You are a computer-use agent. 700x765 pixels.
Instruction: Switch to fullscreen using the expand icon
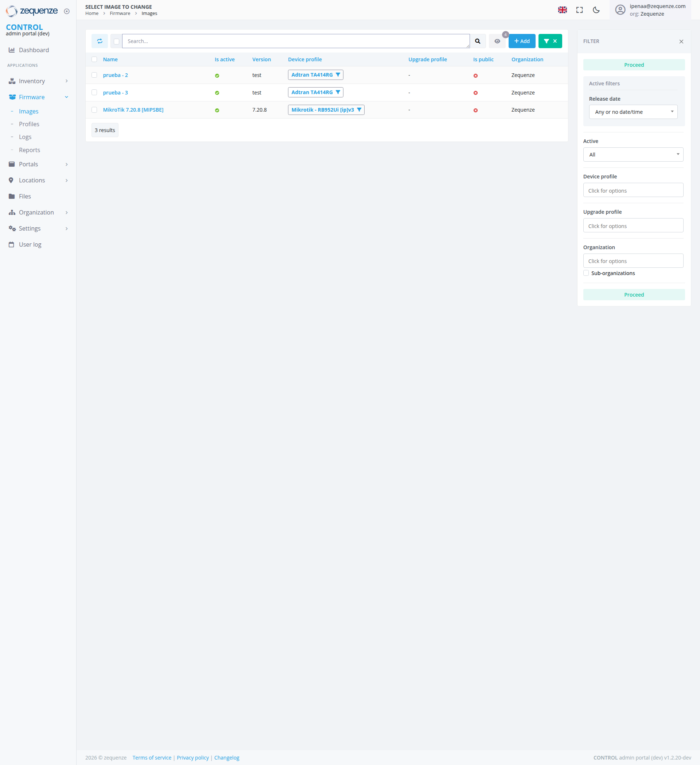579,10
